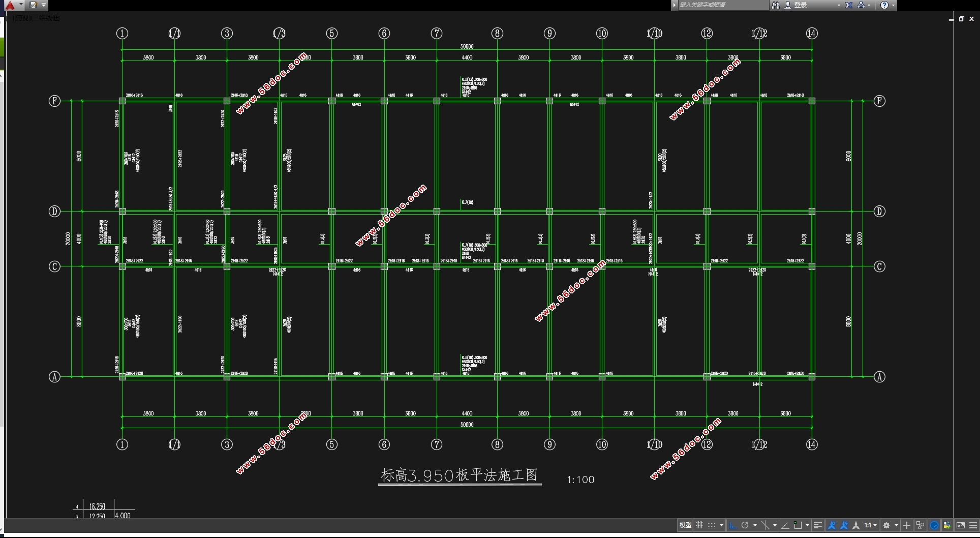Click the binoculars search icon

tap(775, 5)
